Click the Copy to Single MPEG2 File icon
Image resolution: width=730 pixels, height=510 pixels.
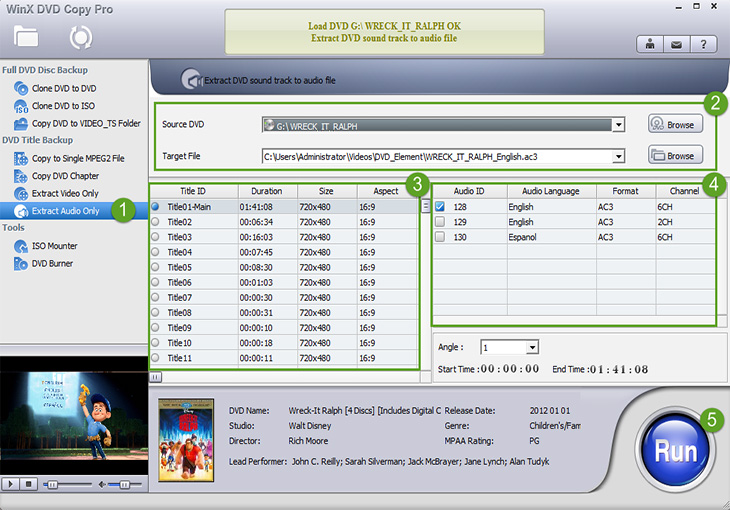(x=21, y=159)
